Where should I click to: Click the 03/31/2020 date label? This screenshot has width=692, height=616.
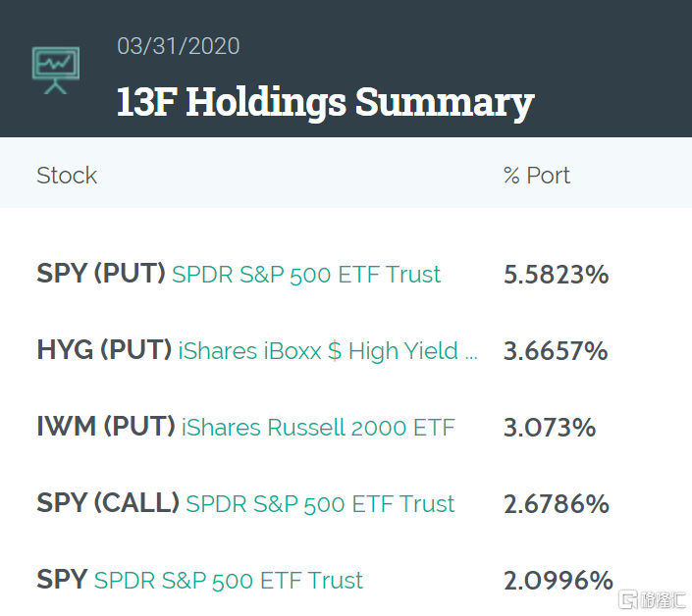[x=178, y=46]
